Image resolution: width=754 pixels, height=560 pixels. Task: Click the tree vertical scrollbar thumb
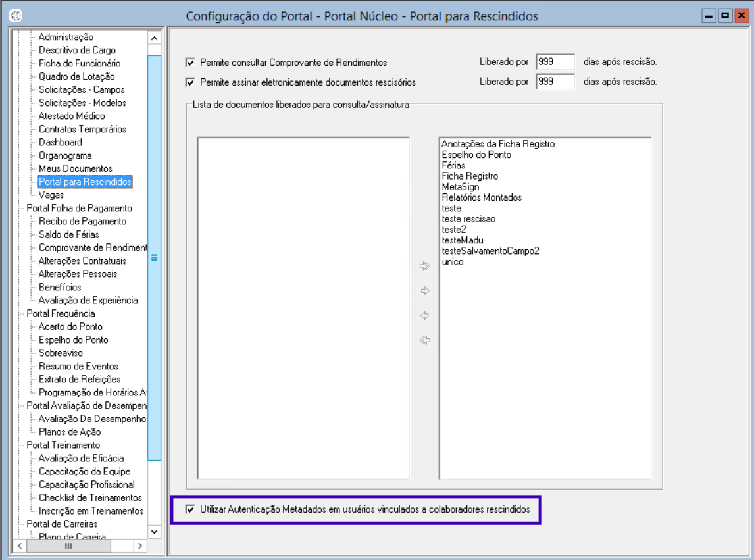(x=155, y=257)
